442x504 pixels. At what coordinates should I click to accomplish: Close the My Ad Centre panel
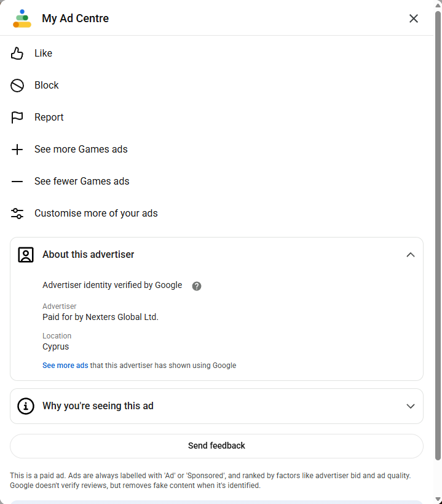pyautogui.click(x=414, y=18)
